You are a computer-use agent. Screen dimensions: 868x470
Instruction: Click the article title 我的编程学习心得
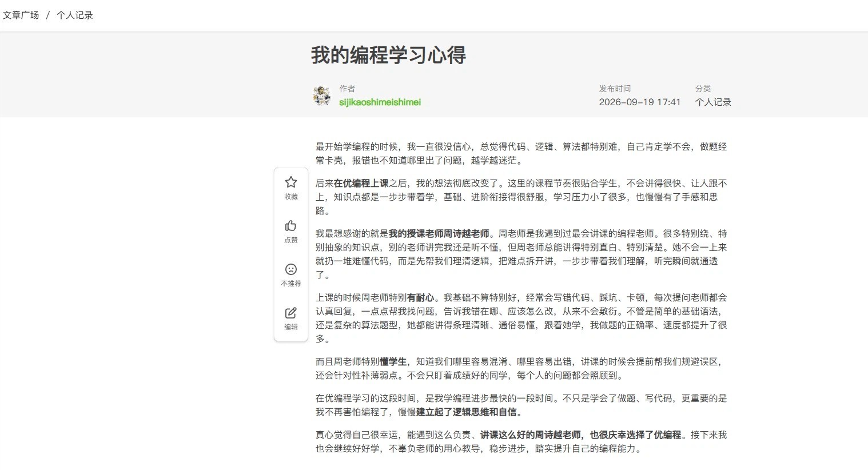click(389, 55)
